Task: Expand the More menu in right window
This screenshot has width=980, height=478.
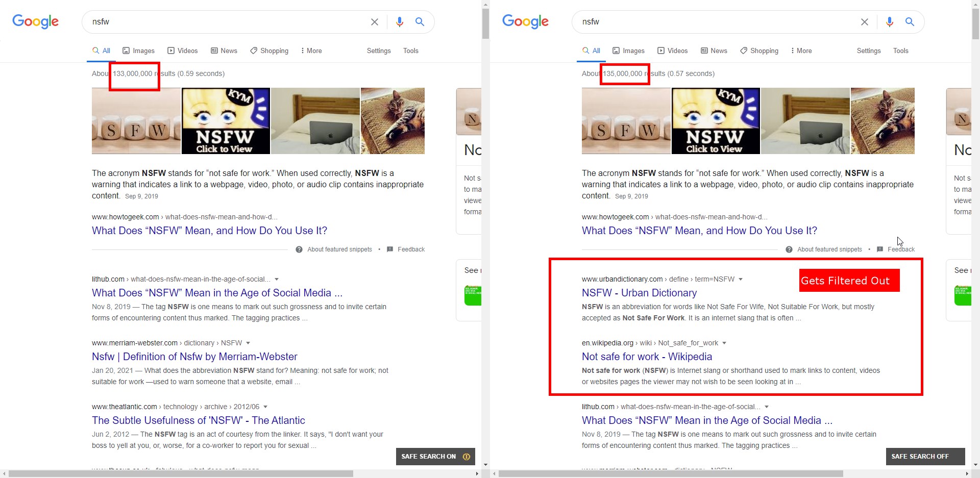Action: tap(801, 51)
